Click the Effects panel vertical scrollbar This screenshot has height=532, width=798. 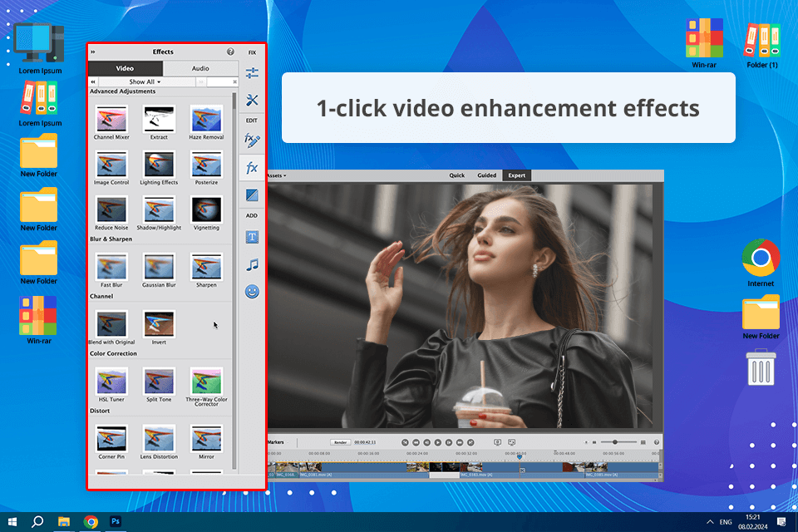click(x=234, y=280)
